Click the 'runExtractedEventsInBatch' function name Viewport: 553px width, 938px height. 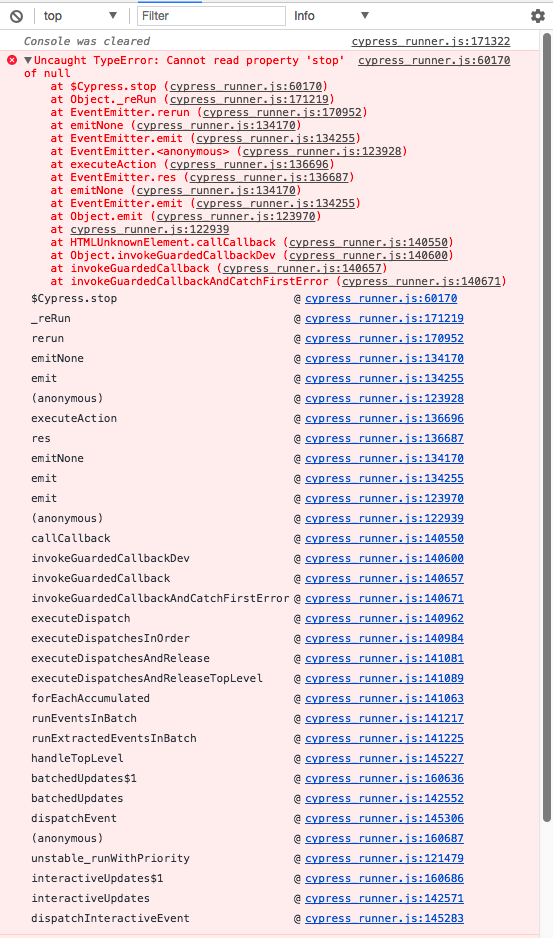tap(114, 739)
